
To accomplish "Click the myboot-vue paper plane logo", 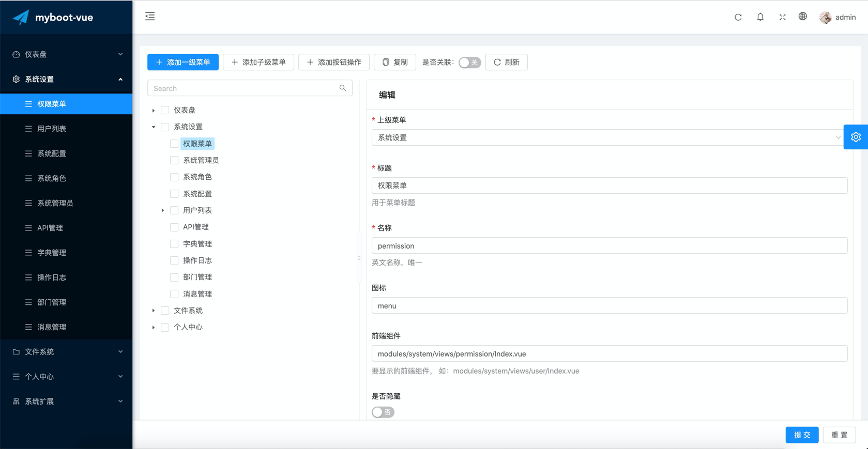I will (x=21, y=18).
